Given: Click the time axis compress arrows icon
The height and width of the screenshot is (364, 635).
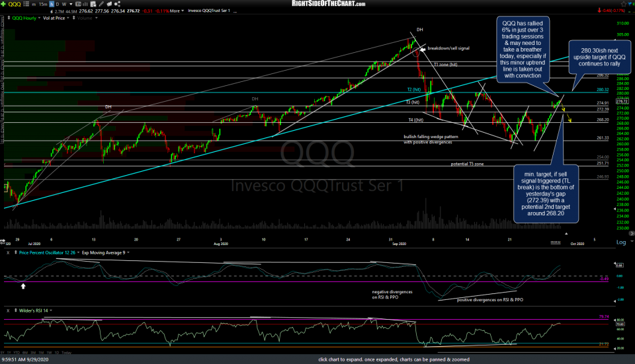Looking at the screenshot, I should click(3, 242).
